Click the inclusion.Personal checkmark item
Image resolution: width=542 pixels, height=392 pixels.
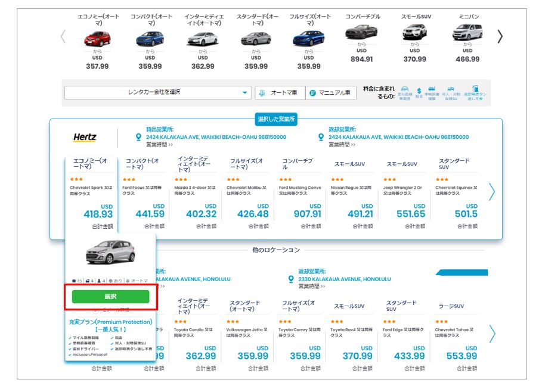88,354
